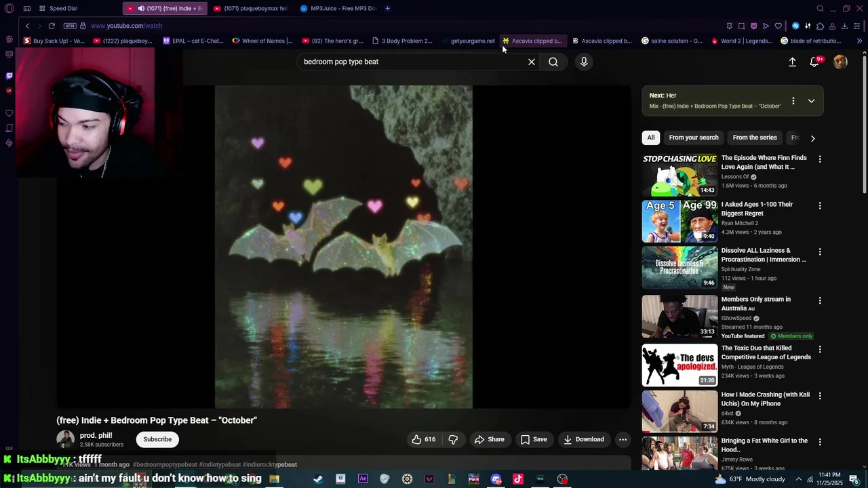Viewport: 868px width, 488px height.
Task: Open options for Stop Chasing Love video
Action: pyautogui.click(x=820, y=159)
